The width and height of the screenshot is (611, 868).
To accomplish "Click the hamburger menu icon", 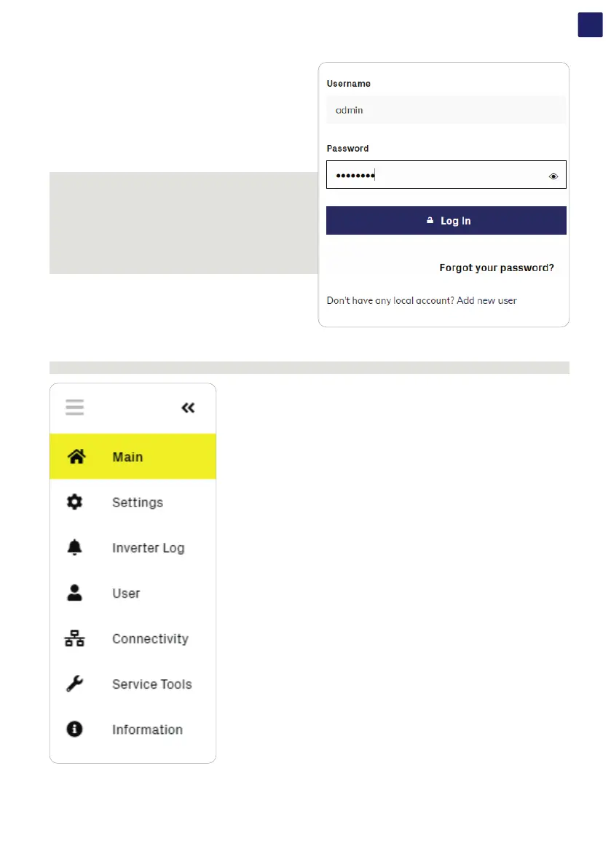I will (x=74, y=407).
